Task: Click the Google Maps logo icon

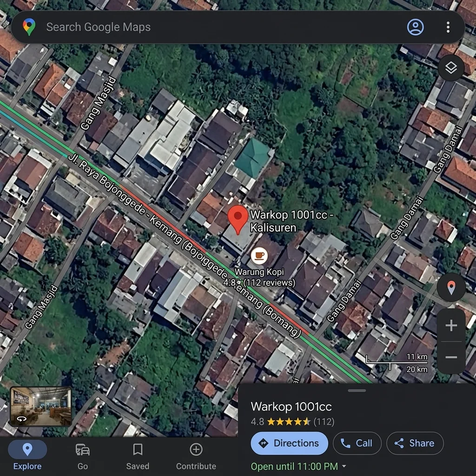Action: point(29,27)
